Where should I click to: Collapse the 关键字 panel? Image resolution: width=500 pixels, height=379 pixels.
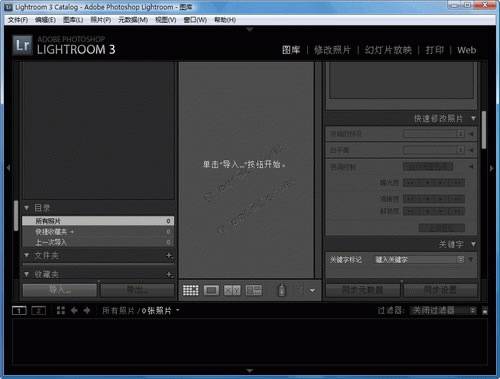[x=473, y=244]
